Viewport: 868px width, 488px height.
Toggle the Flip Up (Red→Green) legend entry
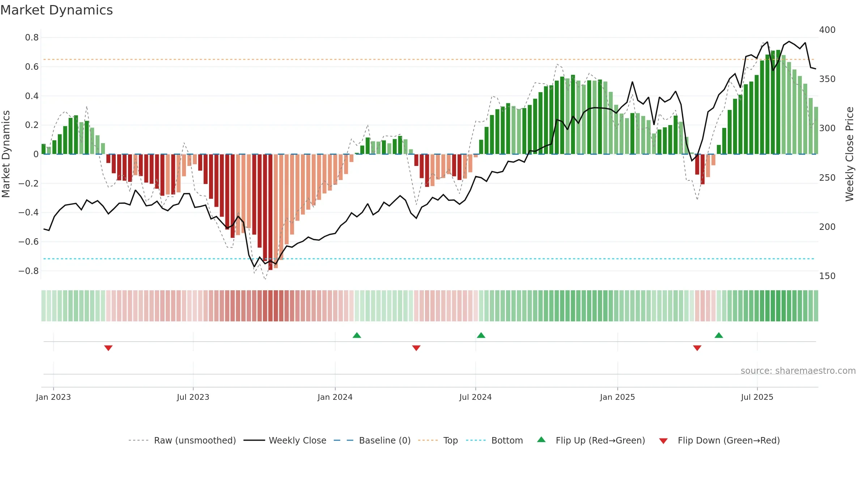[x=591, y=440]
